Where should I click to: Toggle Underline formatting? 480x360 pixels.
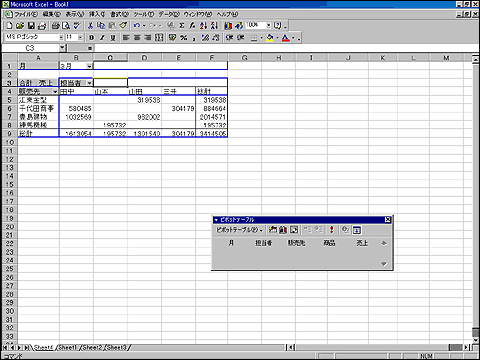pyautogui.click(x=113, y=38)
